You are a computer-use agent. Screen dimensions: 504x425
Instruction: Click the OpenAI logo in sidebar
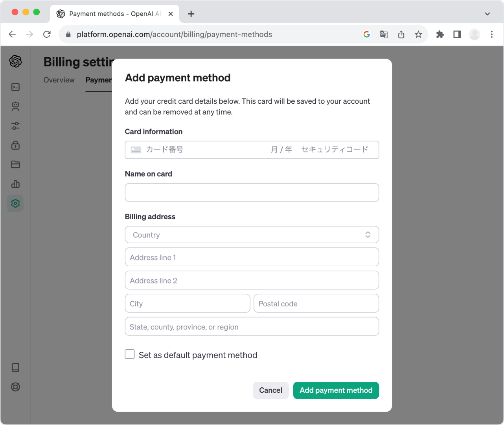pyautogui.click(x=15, y=61)
